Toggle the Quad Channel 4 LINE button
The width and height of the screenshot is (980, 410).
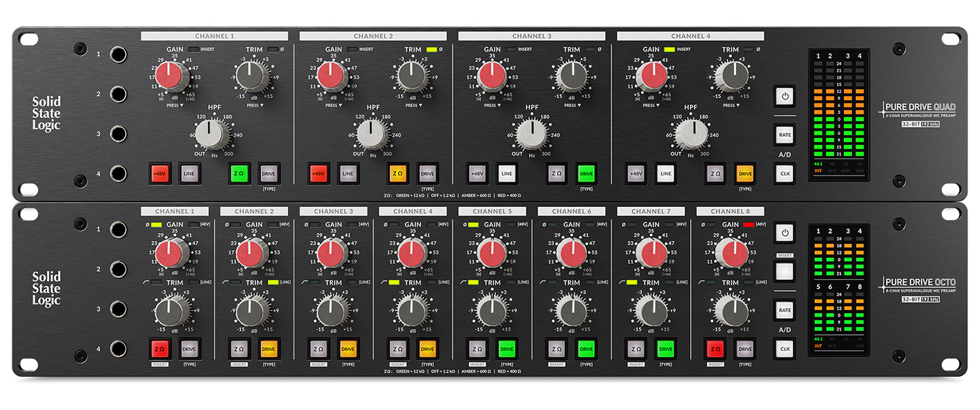(x=666, y=174)
